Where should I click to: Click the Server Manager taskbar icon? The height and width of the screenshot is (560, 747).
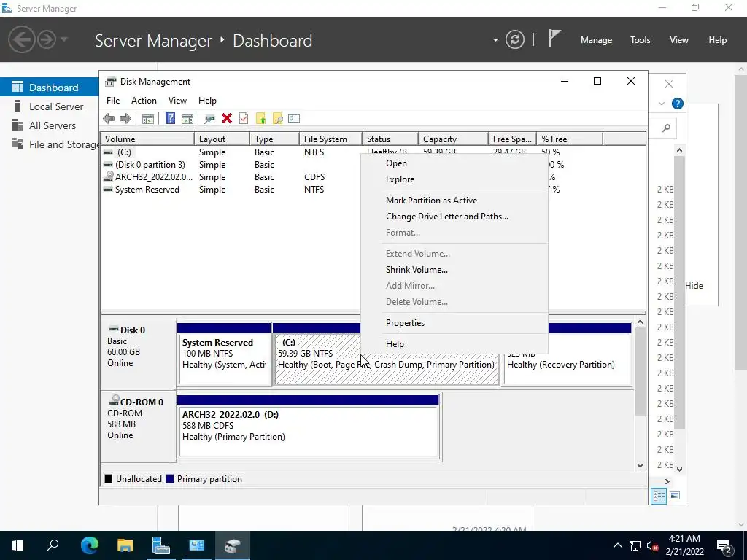160,545
